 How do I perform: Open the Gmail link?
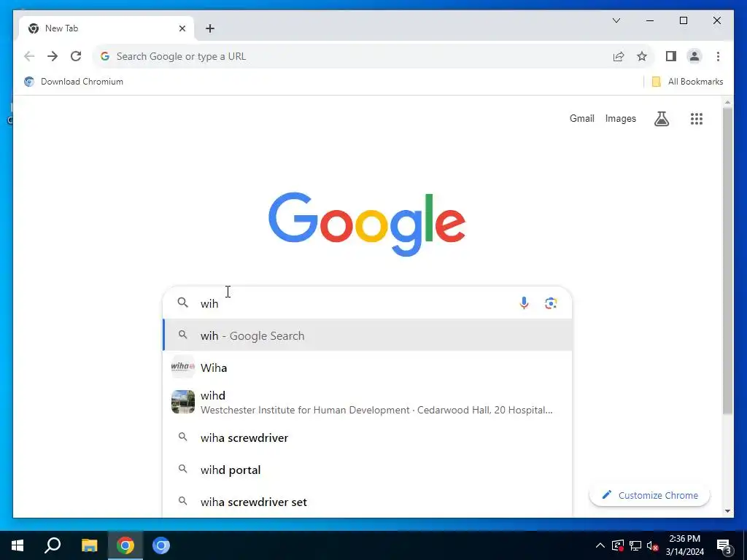581,119
